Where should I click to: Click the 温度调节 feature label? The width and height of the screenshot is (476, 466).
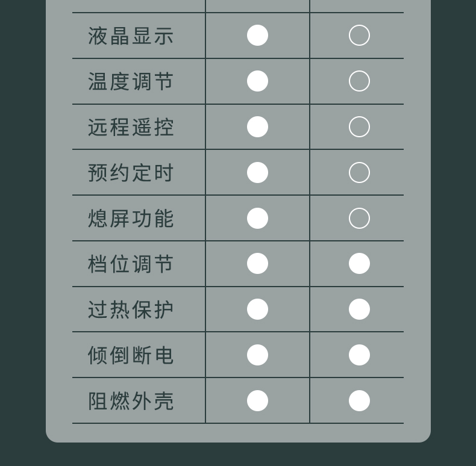[x=131, y=82]
